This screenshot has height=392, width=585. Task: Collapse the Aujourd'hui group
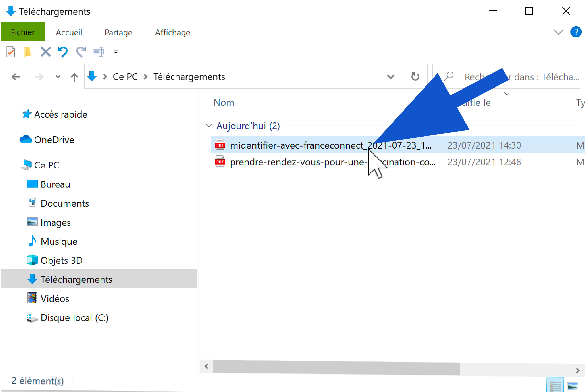coord(209,126)
